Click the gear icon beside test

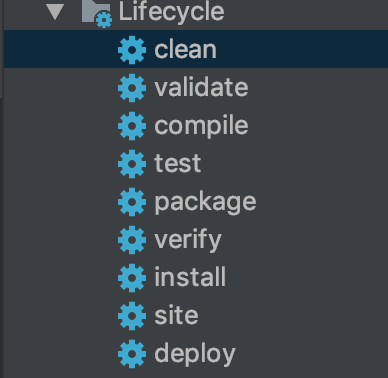point(132,164)
